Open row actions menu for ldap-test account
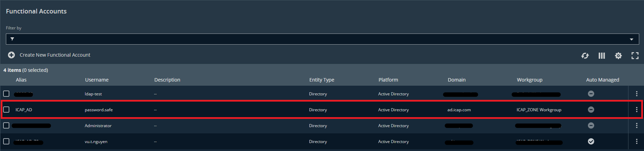 [x=636, y=94]
